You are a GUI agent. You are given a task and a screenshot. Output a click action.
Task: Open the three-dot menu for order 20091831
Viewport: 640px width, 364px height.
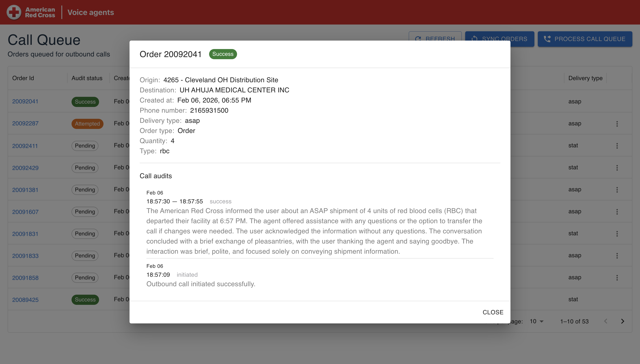[x=617, y=234]
